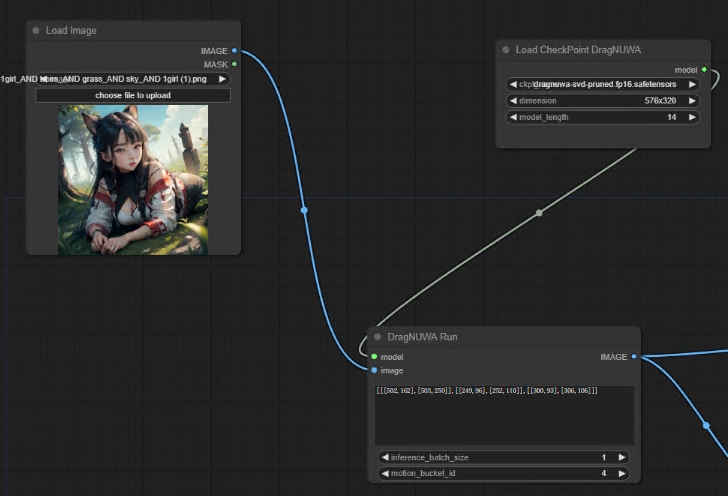Open the dragnuwa-svd-pruned checkpoint dropdown
The image size is (728, 496).
pos(603,84)
